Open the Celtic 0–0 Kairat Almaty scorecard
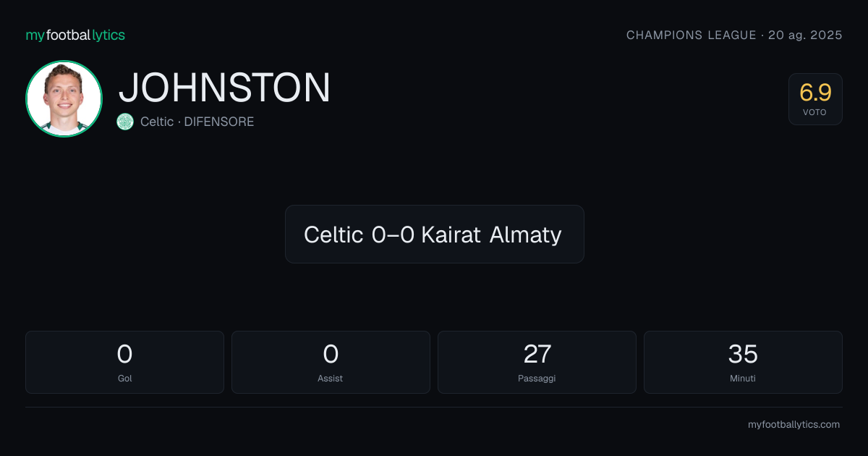 point(434,234)
